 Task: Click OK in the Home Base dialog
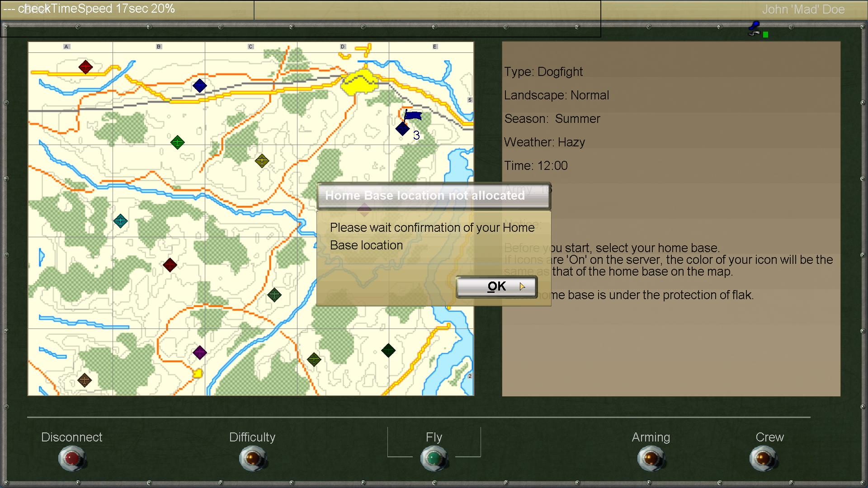496,286
